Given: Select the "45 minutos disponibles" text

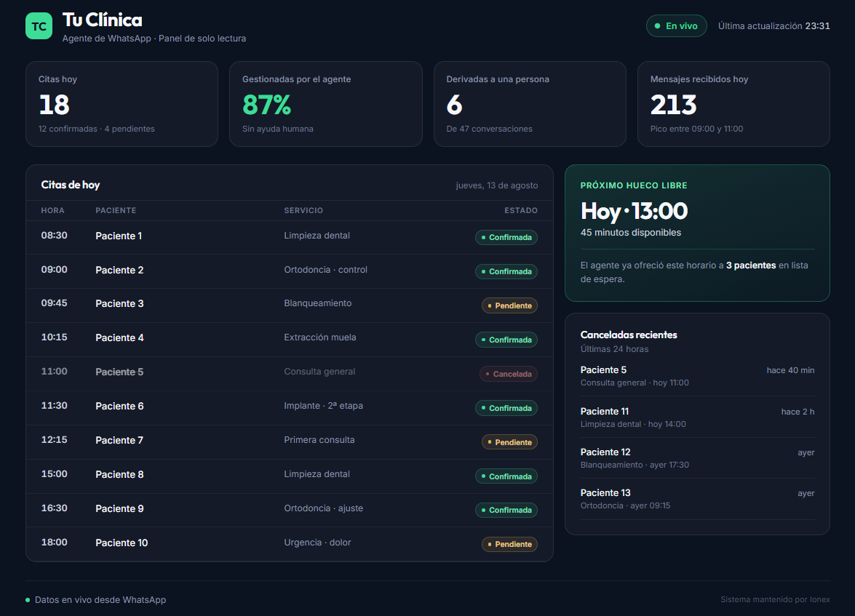Looking at the screenshot, I should coord(631,233).
